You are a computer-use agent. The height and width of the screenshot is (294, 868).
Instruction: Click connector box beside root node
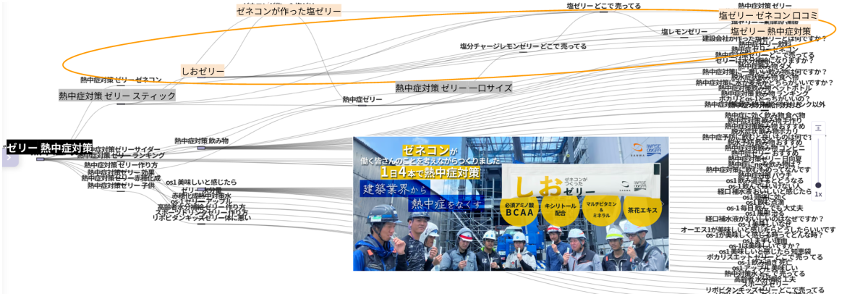click(41, 159)
